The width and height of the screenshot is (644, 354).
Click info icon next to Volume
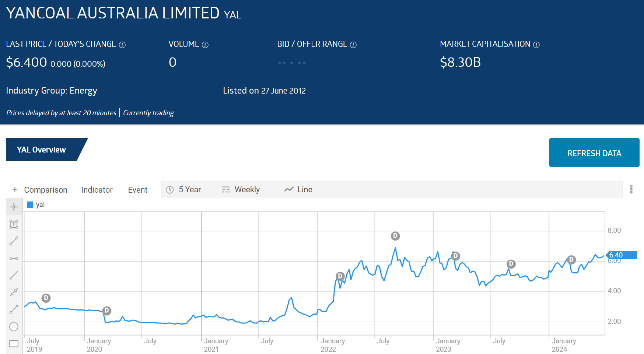pos(205,45)
